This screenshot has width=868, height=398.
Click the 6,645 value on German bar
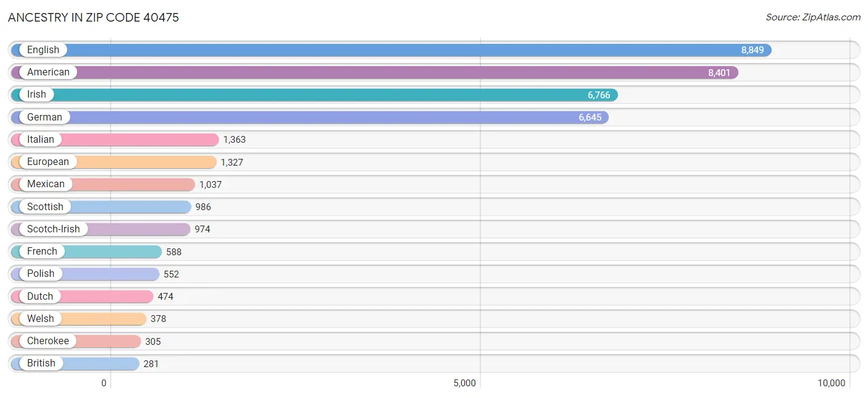tap(590, 117)
